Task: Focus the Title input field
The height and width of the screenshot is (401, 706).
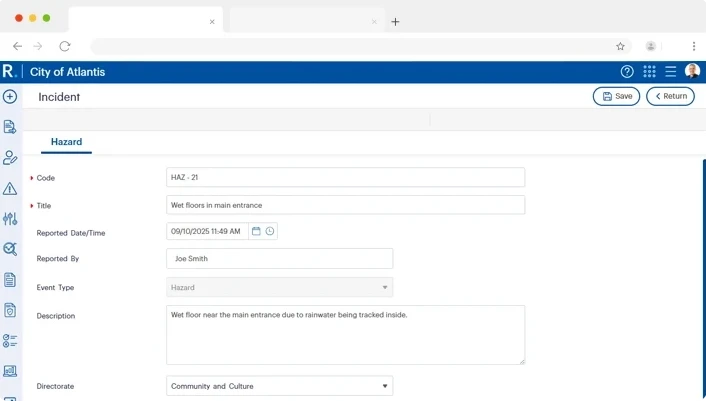Action: point(345,205)
